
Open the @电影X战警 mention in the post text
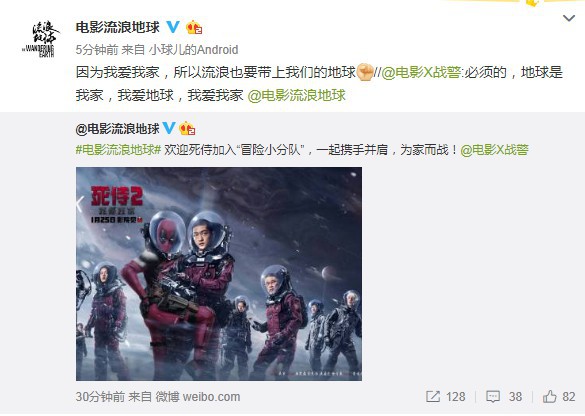point(420,72)
